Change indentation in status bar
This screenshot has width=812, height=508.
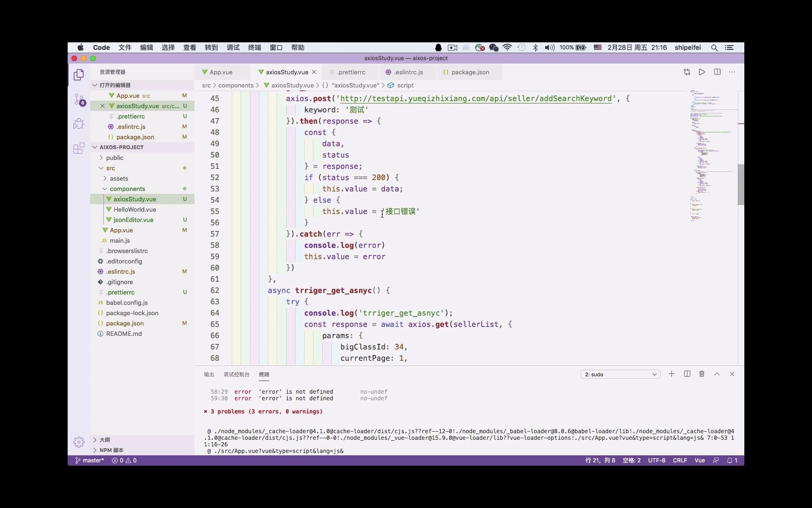click(632, 460)
